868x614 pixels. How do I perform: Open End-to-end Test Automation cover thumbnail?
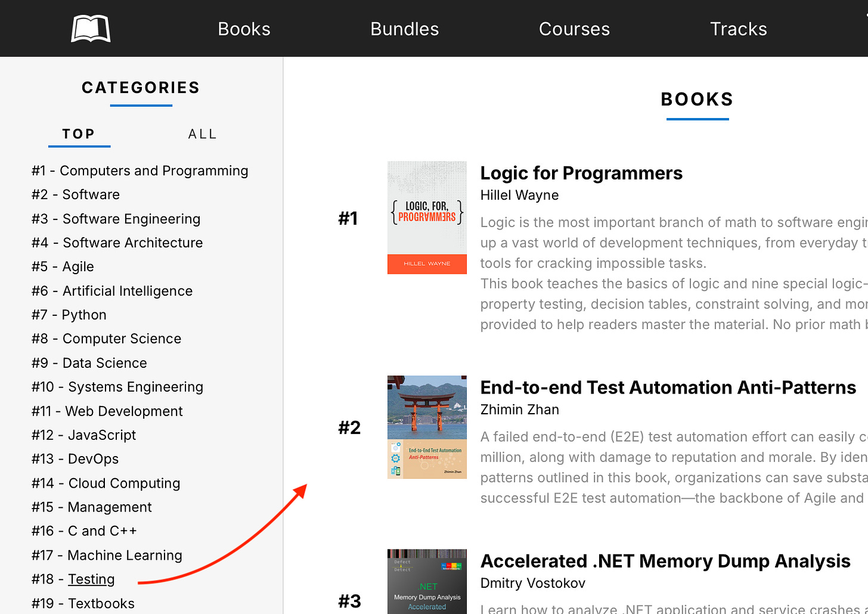[x=427, y=427]
